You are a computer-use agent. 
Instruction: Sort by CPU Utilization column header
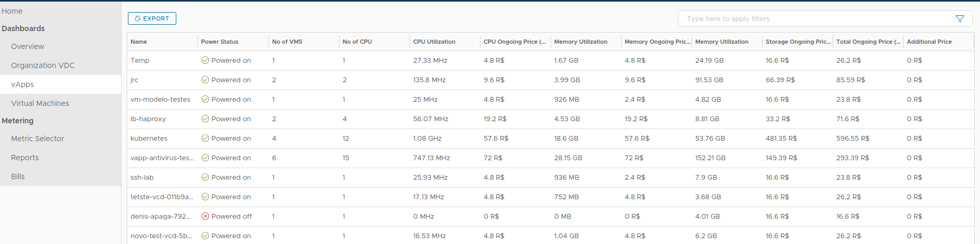coord(434,42)
